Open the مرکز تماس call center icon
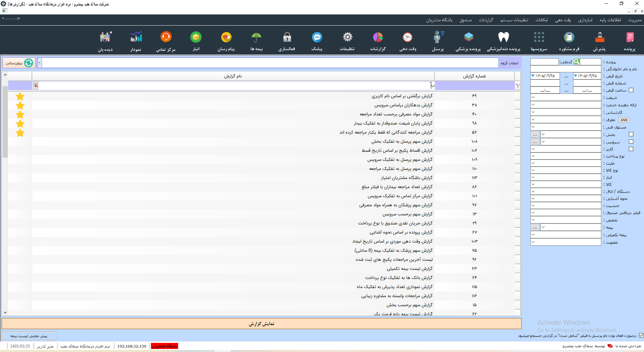644x352 pixels. click(x=166, y=37)
